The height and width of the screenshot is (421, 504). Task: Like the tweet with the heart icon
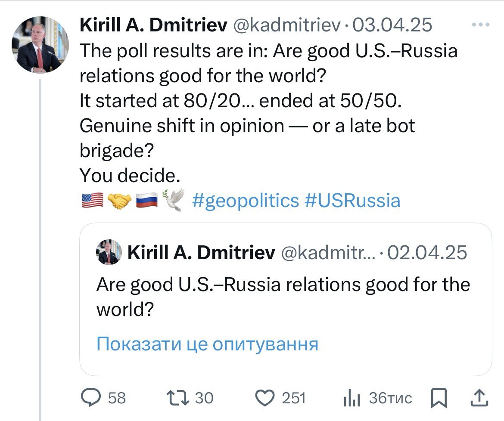265,398
